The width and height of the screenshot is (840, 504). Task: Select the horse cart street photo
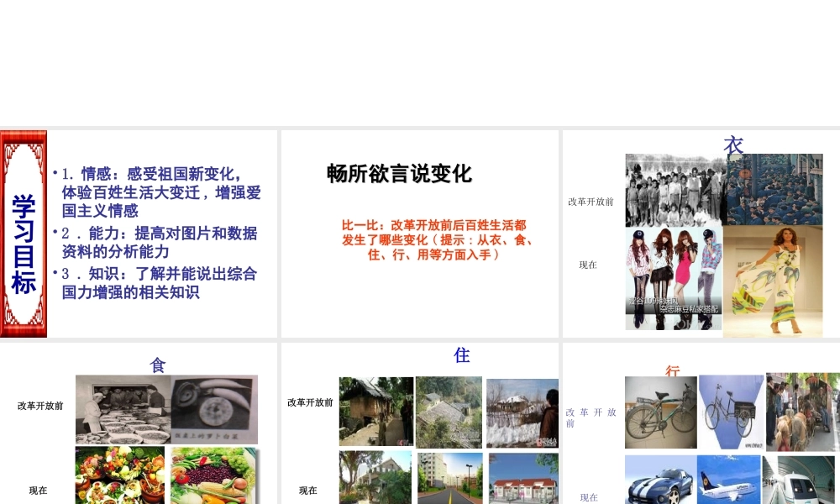pos(802,412)
